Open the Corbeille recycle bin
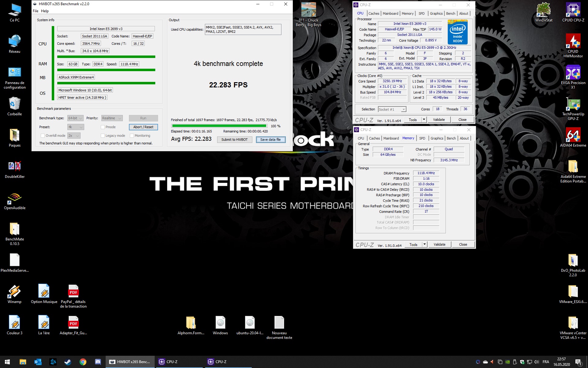Image resolution: width=588 pixels, height=368 pixels. coord(14,107)
